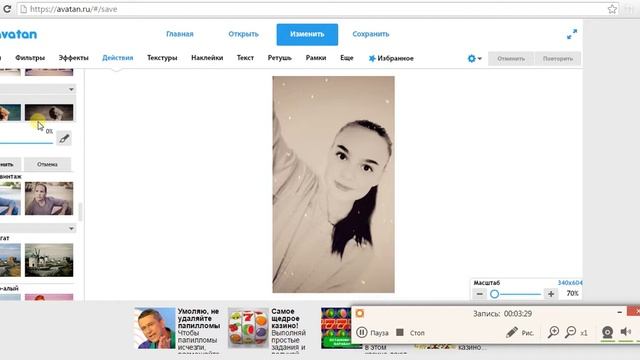Toggle fullscreen with the expand arrows icon

[572, 34]
